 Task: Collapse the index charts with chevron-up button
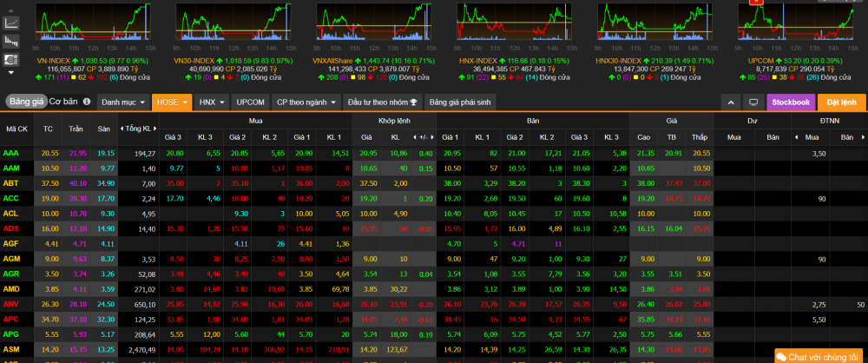(732, 102)
